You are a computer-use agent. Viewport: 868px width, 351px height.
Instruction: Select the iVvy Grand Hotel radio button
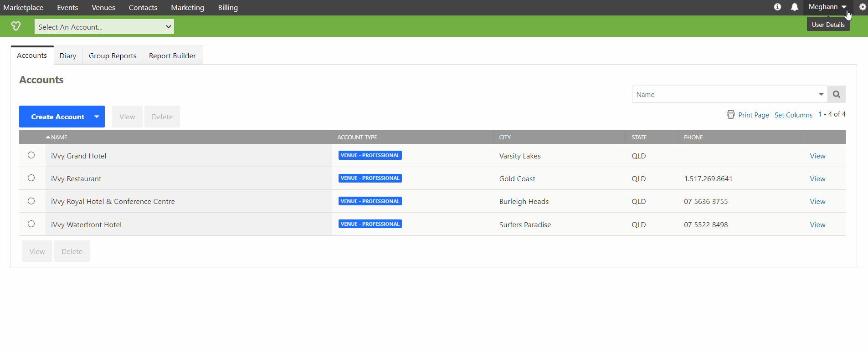click(31, 155)
